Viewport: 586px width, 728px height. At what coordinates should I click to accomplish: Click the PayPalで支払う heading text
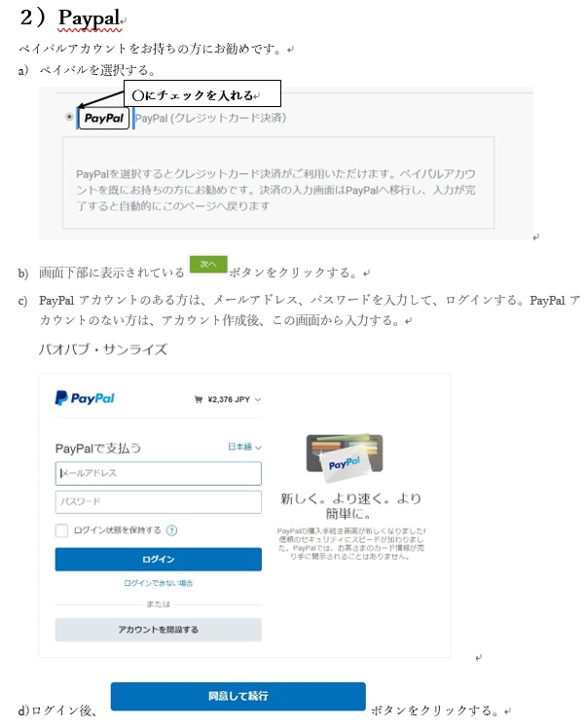pyautogui.click(x=98, y=448)
